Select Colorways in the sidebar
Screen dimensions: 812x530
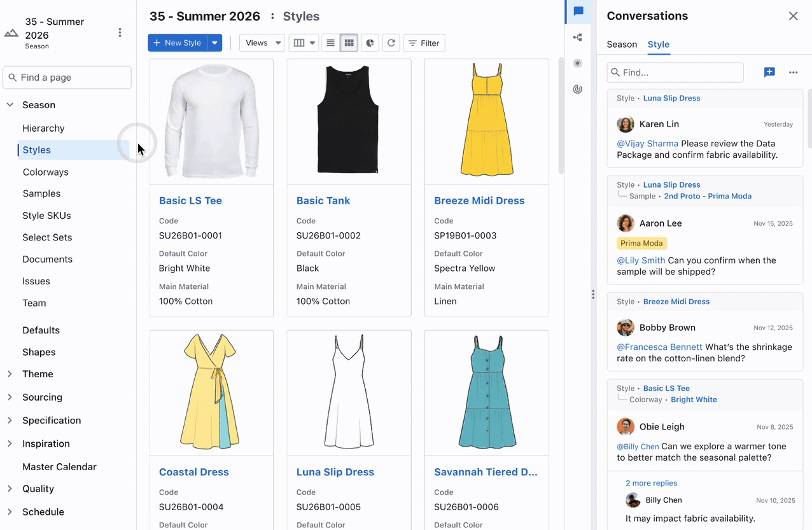45,172
